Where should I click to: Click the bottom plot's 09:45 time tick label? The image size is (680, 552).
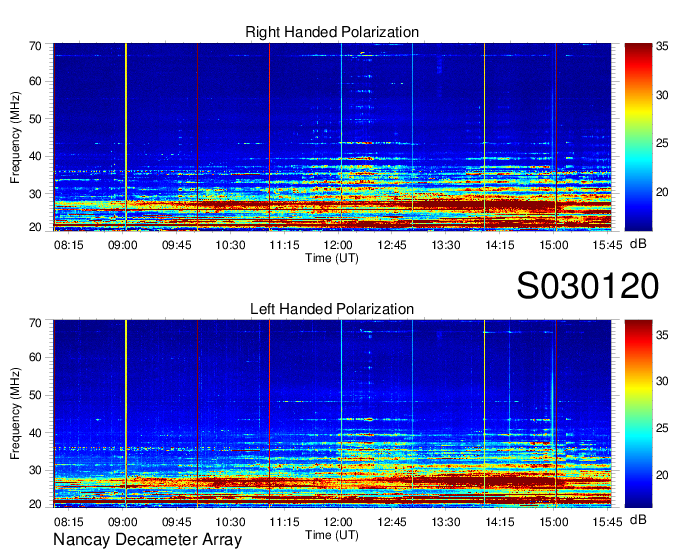177,522
